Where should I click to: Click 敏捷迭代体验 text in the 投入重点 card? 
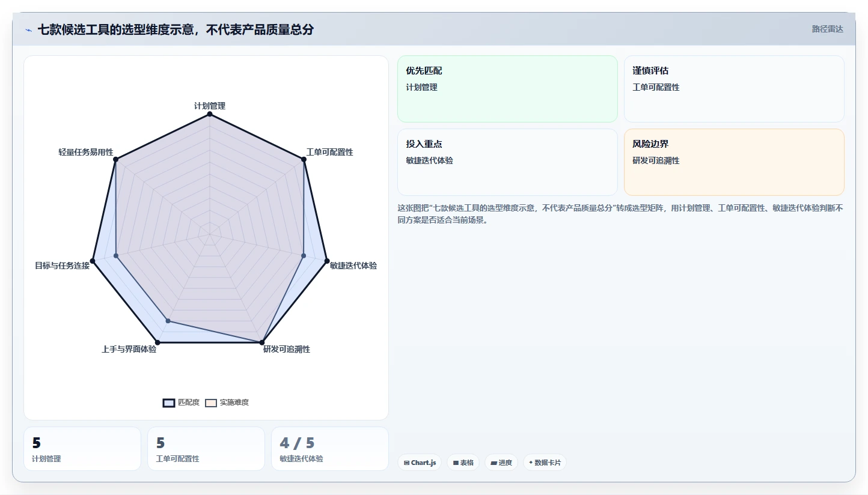coord(429,160)
